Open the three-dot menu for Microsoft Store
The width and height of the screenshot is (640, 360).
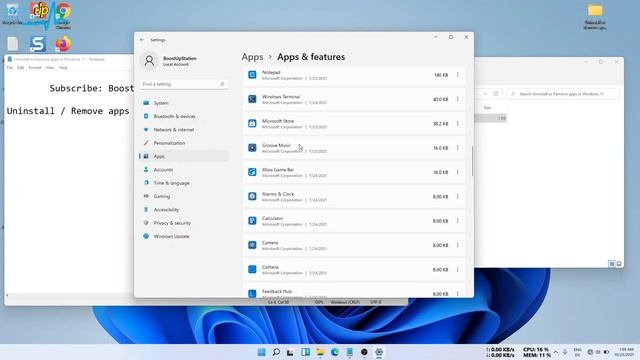(x=458, y=124)
